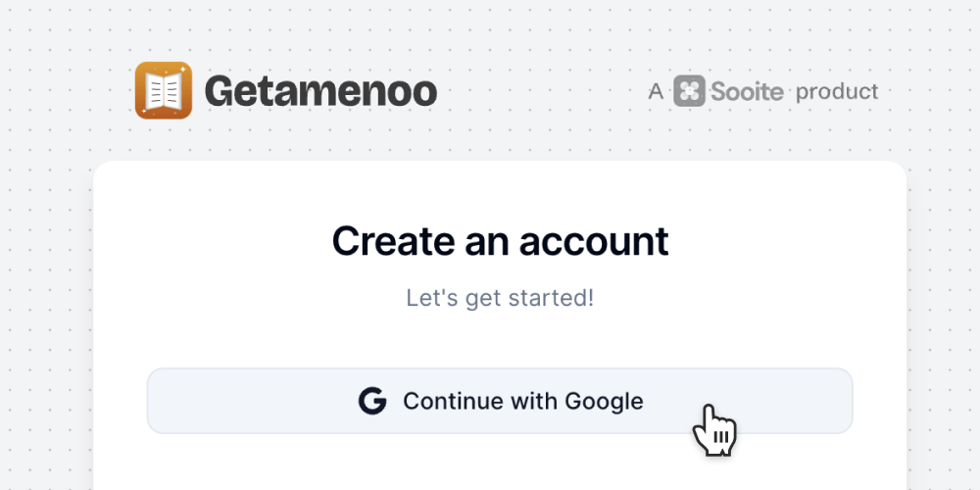Viewport: 980px width, 490px height.
Task: Open the Sooite product wordmark
Action: [x=747, y=92]
